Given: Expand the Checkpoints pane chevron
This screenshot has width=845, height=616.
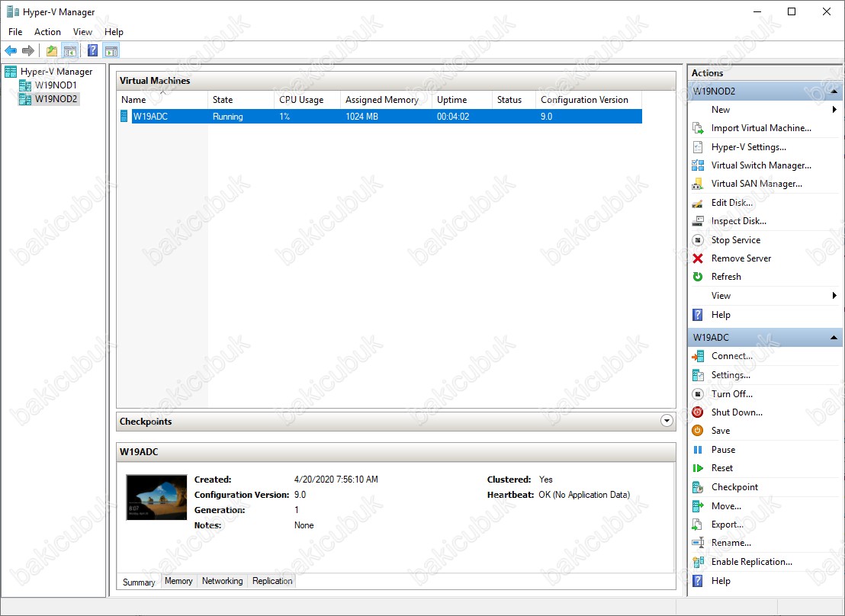Looking at the screenshot, I should point(667,421).
